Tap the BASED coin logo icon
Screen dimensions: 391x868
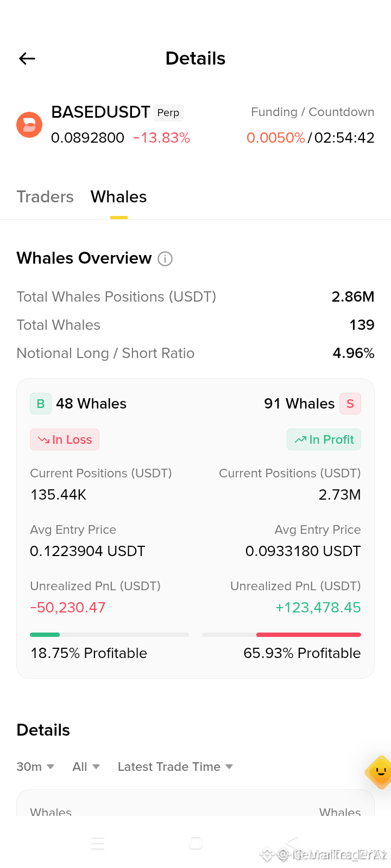pos(29,125)
